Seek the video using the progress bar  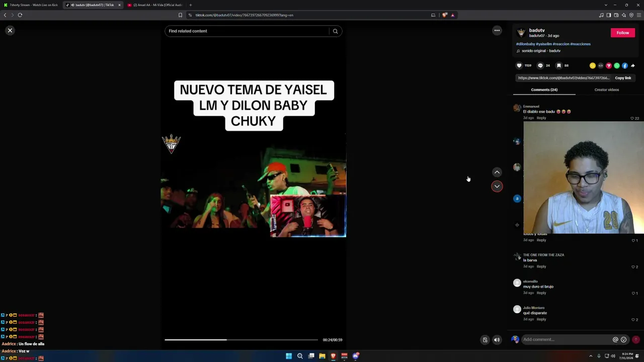point(242,340)
